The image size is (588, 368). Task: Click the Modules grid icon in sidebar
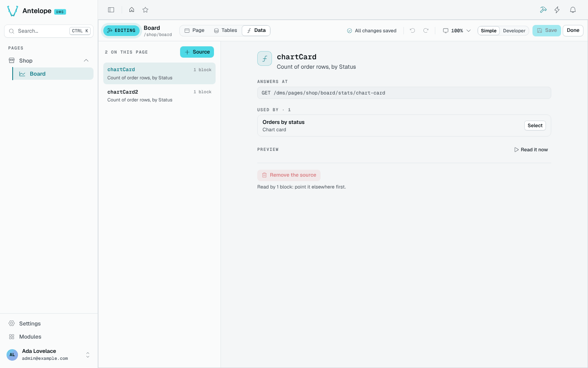[x=12, y=337]
